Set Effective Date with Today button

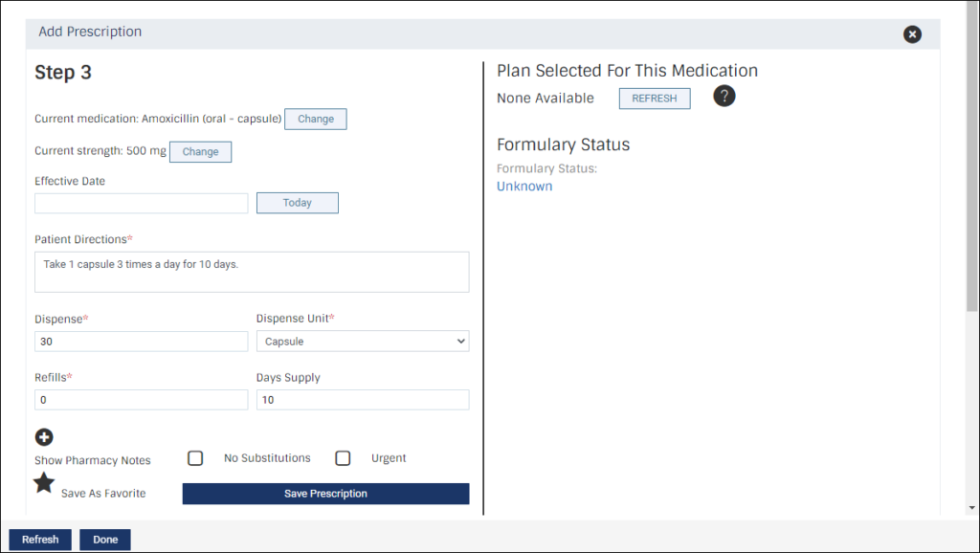(298, 203)
